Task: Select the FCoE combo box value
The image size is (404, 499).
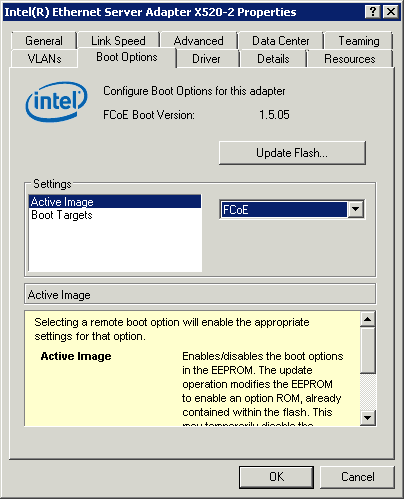Action: click(284, 210)
